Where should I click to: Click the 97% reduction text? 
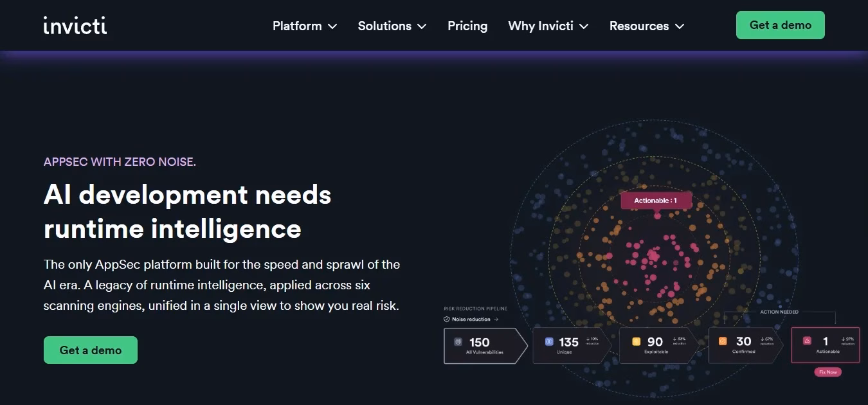(x=848, y=341)
